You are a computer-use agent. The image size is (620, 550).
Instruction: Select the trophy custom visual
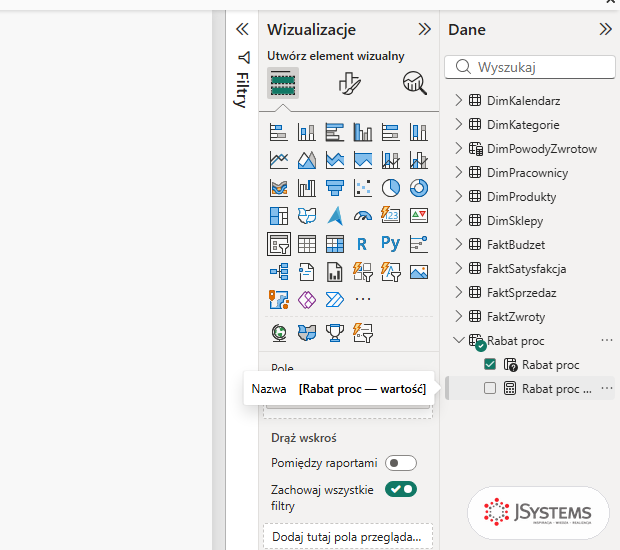pos(335,333)
